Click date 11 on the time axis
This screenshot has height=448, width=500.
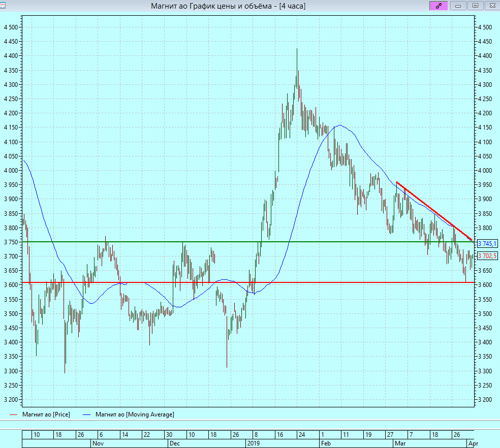[x=346, y=435]
